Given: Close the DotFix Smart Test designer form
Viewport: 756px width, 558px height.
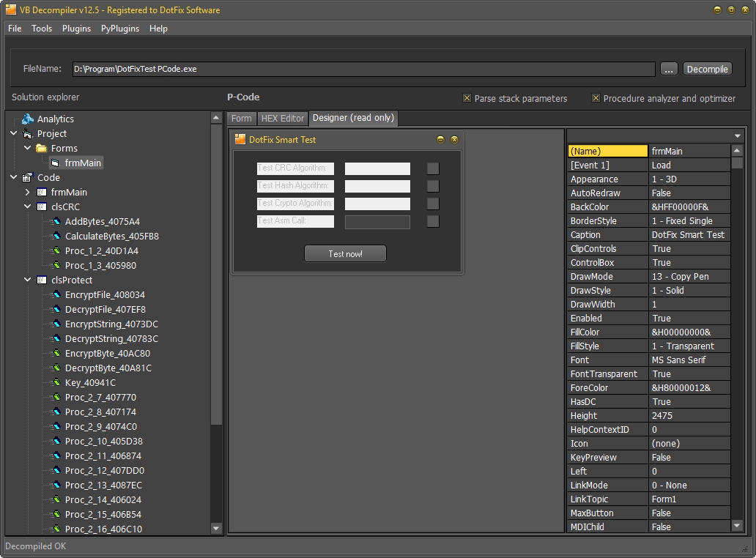Looking at the screenshot, I should pyautogui.click(x=454, y=139).
